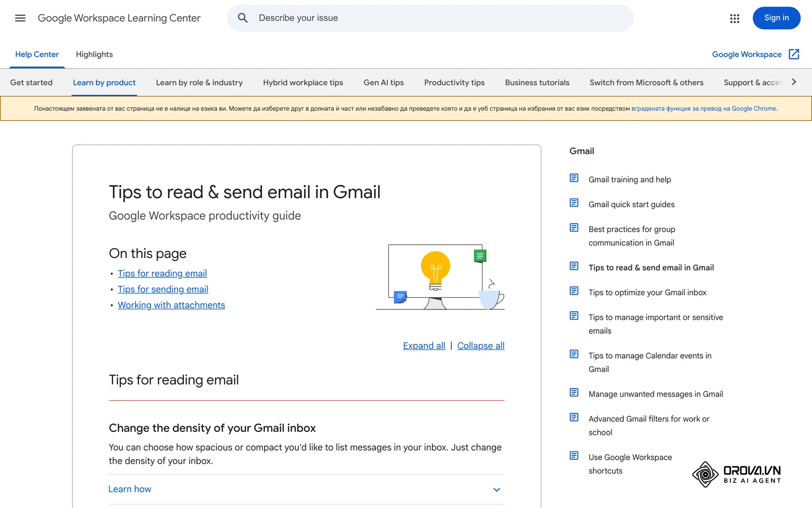Open Switch from Microsoft & others tab
This screenshot has width=812, height=508.
[647, 82]
